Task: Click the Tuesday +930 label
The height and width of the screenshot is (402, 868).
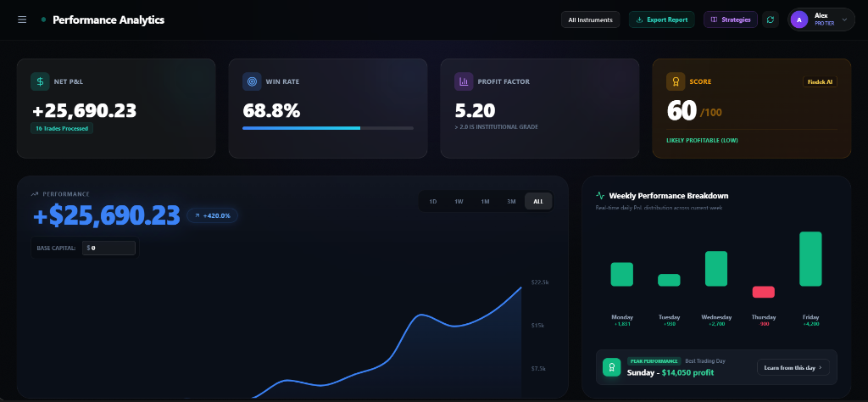Action: [670, 323]
